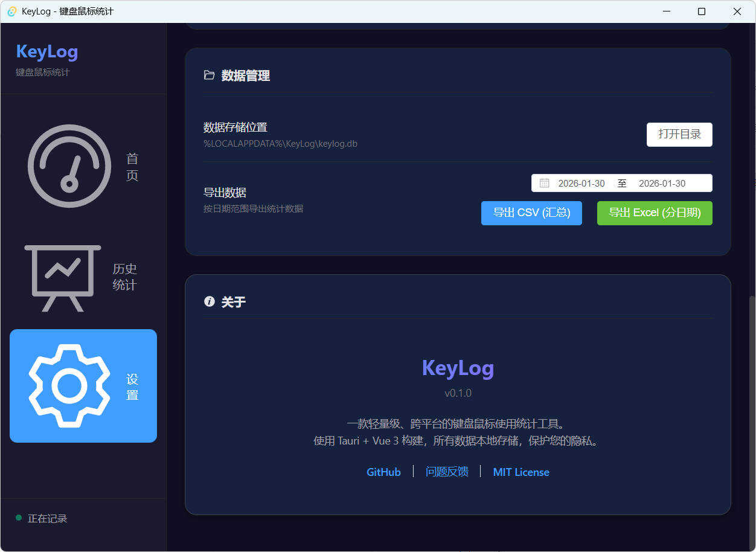
Task: Select the gauge icon for 首页 navigation
Action: click(x=69, y=165)
